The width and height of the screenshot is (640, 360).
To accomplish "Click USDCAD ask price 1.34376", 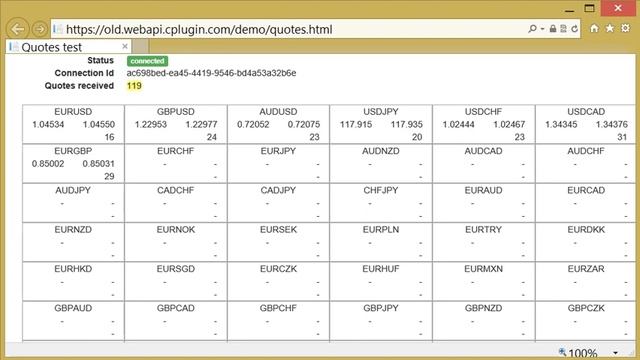I will 611,124.
